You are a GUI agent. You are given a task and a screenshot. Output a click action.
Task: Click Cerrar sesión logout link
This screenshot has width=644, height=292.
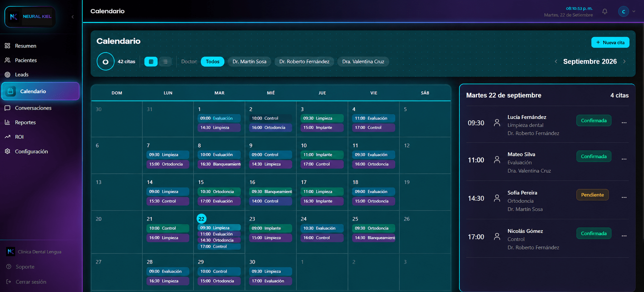(26, 282)
